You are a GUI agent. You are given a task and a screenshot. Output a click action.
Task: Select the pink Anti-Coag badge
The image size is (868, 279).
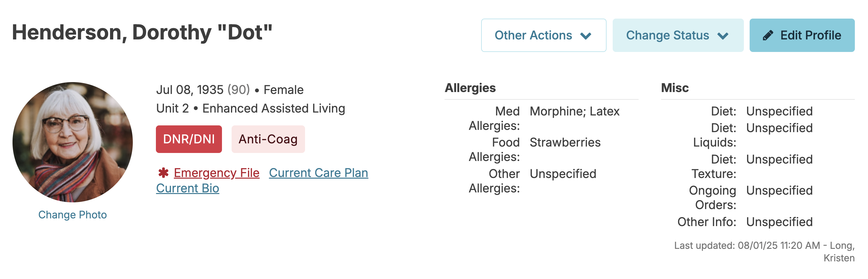pos(268,139)
